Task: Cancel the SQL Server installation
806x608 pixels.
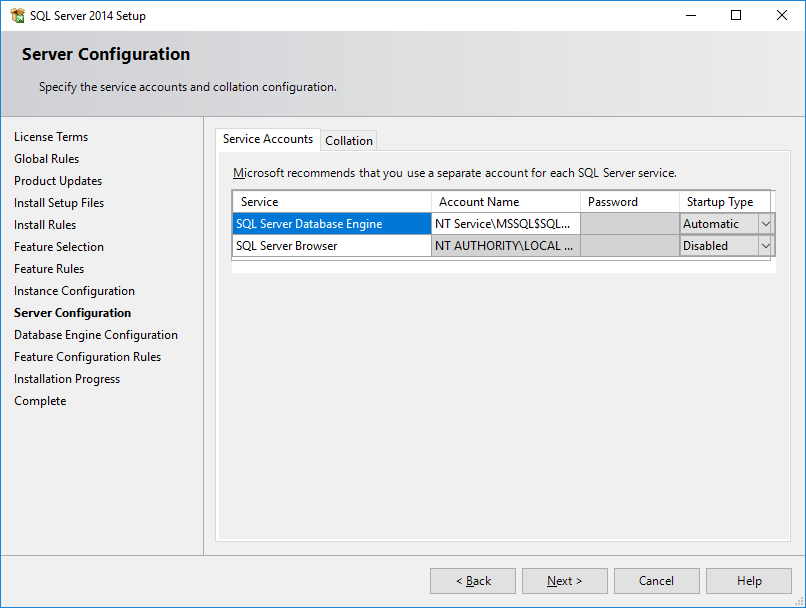Action: 656,580
